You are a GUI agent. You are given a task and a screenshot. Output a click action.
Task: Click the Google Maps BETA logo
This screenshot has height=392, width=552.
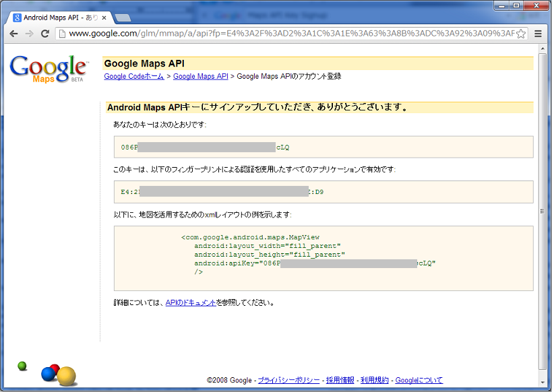(x=49, y=69)
